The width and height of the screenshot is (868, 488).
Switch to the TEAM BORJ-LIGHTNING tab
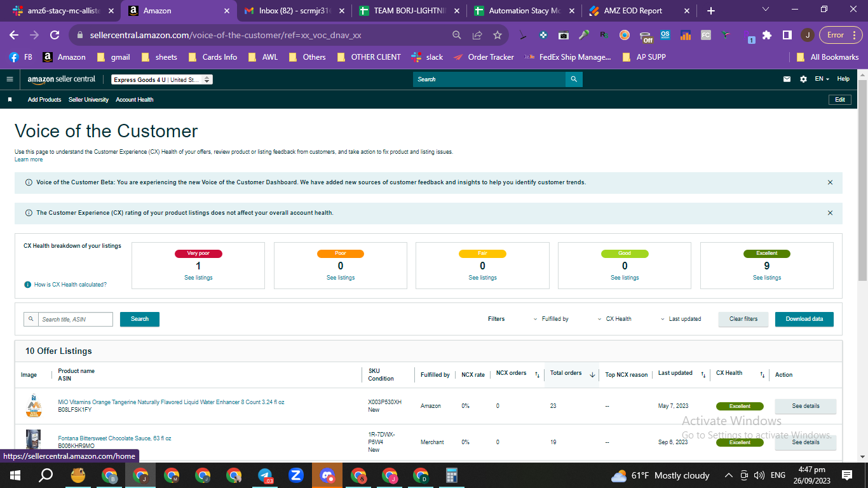[x=410, y=11]
